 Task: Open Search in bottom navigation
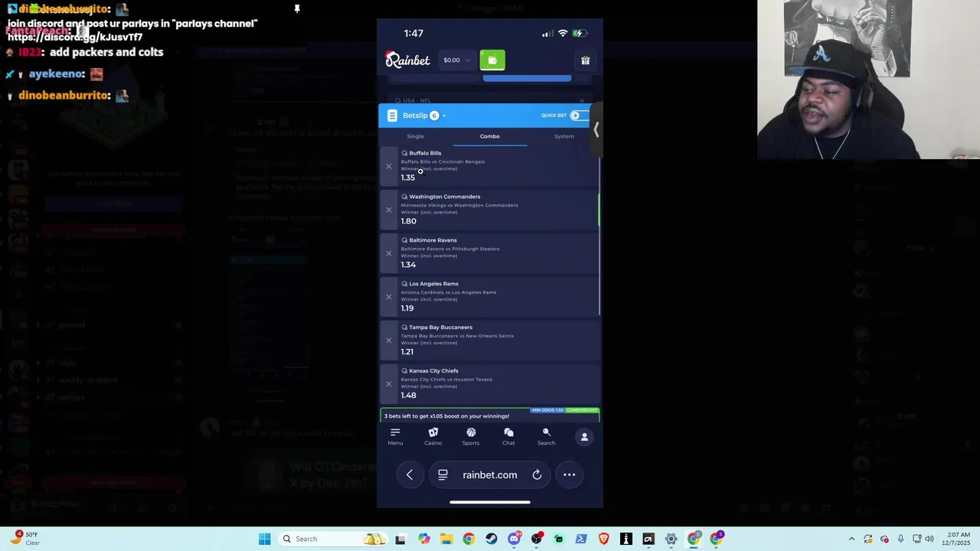(x=546, y=436)
